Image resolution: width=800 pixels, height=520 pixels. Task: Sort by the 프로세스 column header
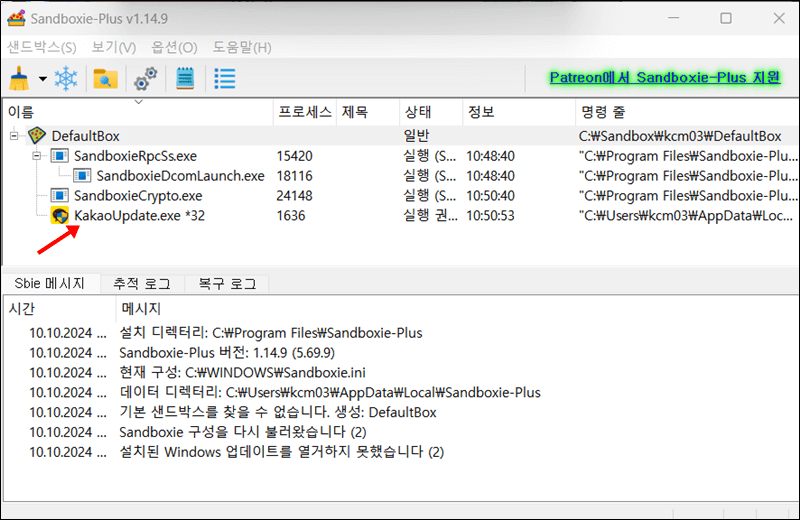(x=305, y=112)
